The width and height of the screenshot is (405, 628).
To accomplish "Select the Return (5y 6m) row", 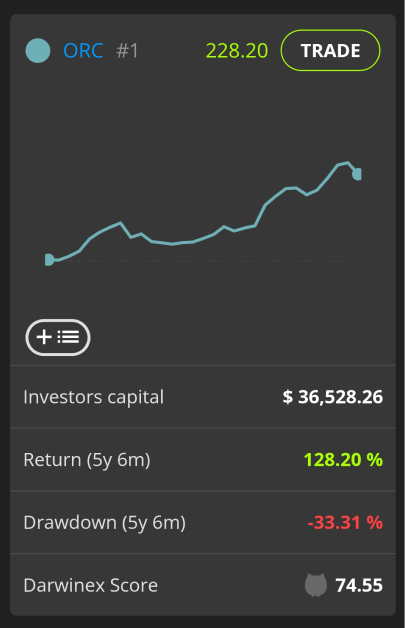I will click(x=203, y=459).
